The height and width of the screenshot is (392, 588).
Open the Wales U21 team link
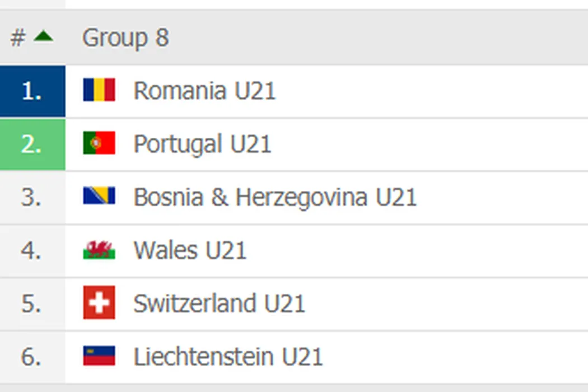[x=190, y=250]
